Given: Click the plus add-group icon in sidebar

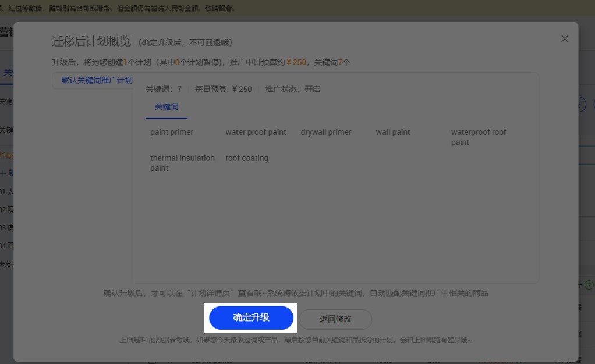Looking at the screenshot, I should (x=3, y=173).
